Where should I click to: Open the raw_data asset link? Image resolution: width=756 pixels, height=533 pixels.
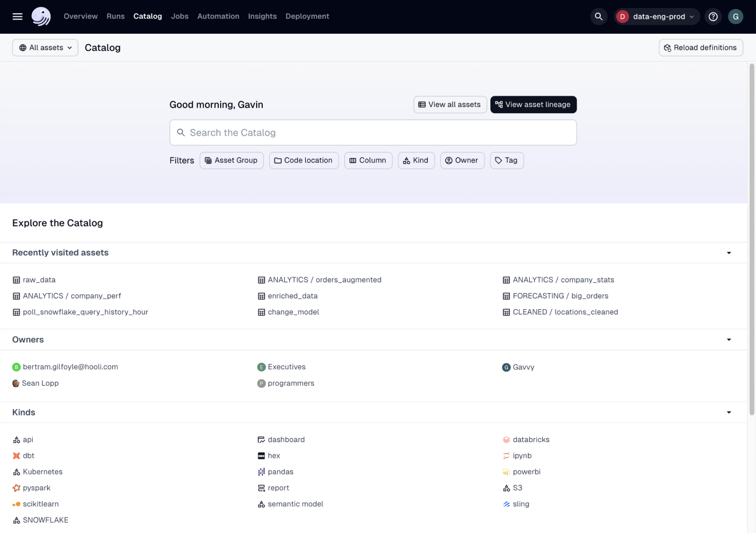tap(40, 280)
